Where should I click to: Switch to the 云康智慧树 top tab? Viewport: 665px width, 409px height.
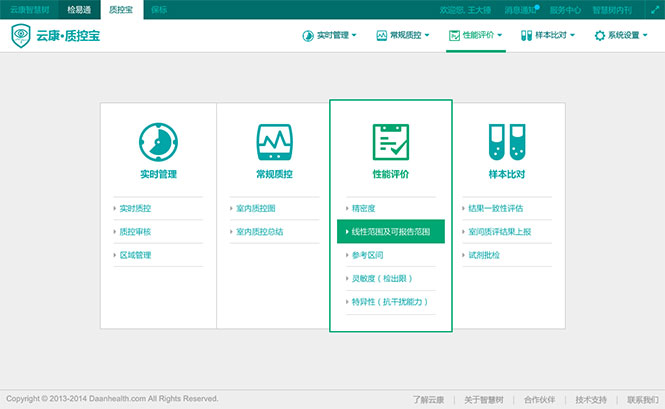29,10
